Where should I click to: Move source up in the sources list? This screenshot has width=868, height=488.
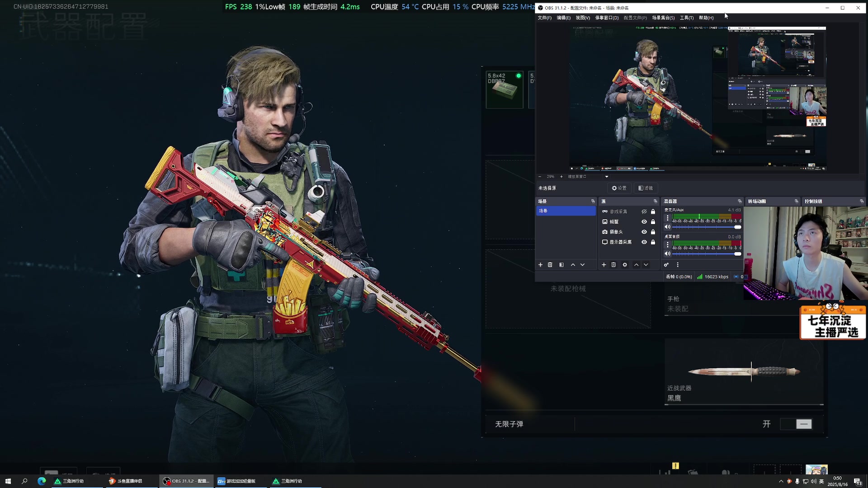click(x=636, y=265)
